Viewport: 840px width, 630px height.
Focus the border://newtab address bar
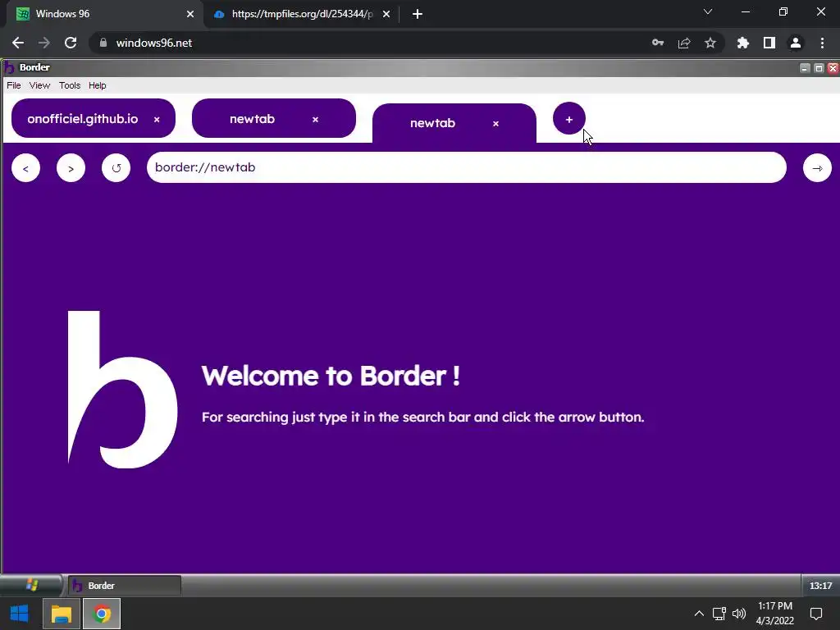pos(466,167)
